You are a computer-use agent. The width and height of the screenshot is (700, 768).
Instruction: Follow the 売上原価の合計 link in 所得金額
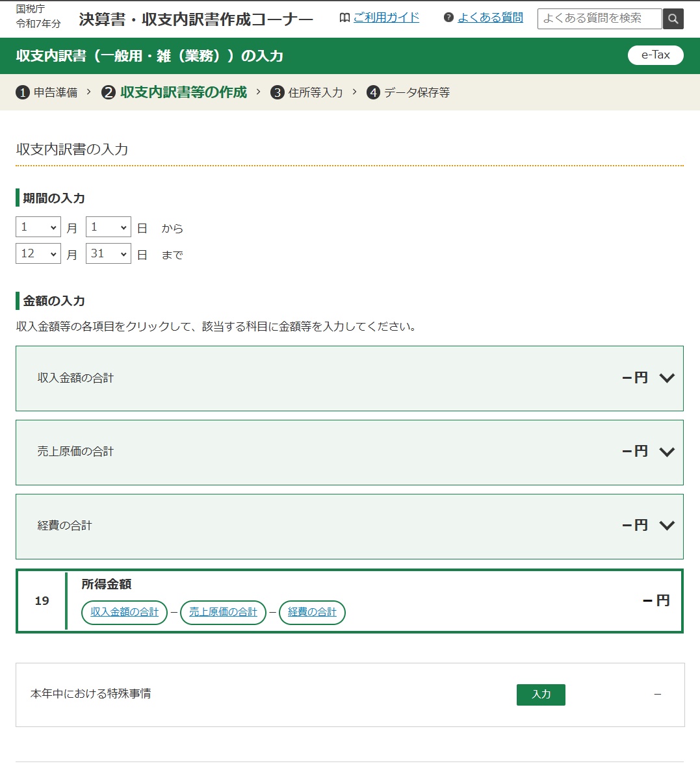(224, 612)
